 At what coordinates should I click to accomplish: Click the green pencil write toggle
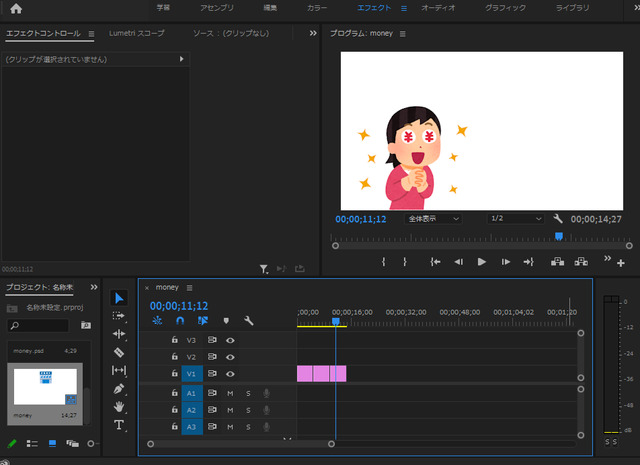pyautogui.click(x=12, y=443)
